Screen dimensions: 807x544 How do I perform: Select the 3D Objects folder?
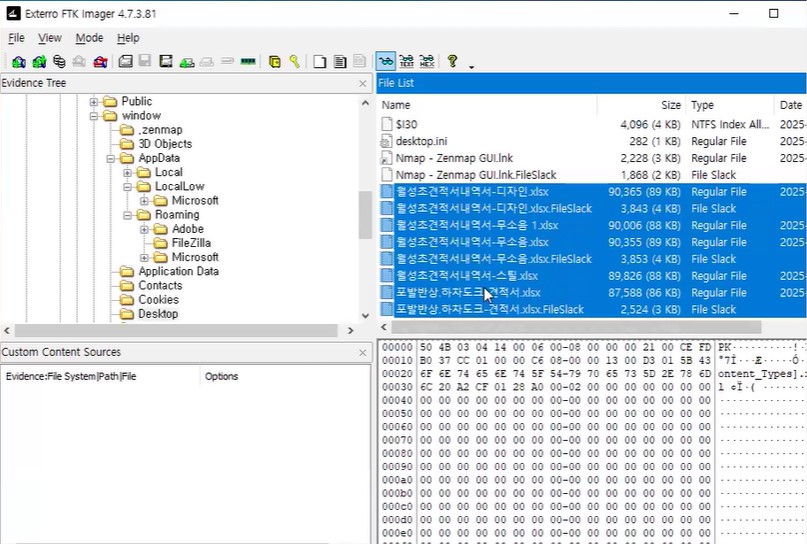coord(165,144)
